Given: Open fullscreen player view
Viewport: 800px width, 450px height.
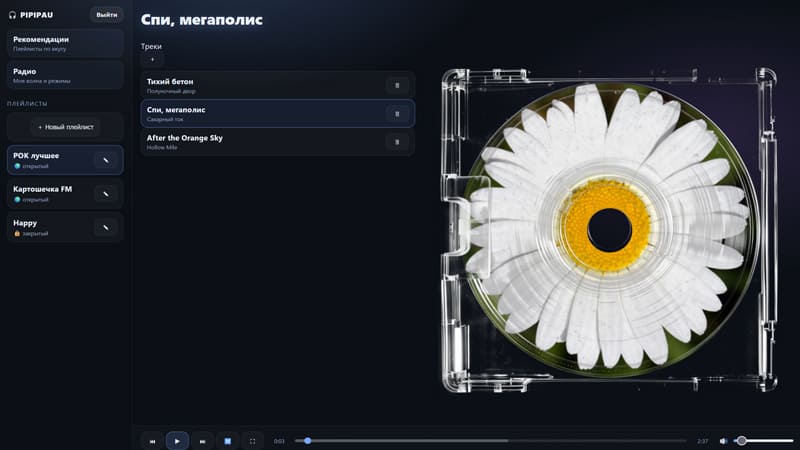Looking at the screenshot, I should (x=252, y=440).
